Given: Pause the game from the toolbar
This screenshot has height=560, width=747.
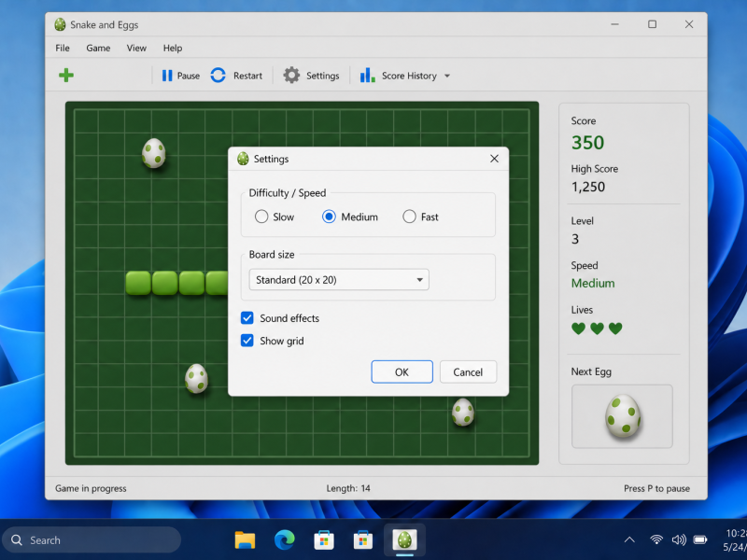Looking at the screenshot, I should [180, 76].
